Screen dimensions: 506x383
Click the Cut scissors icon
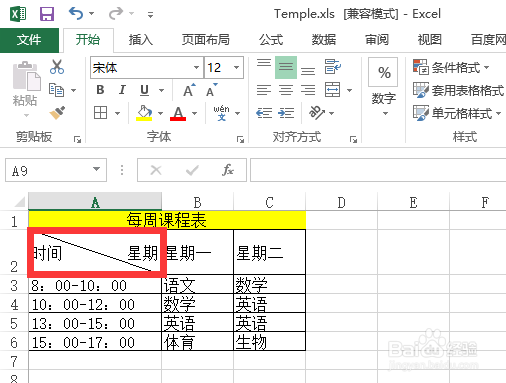57,67
